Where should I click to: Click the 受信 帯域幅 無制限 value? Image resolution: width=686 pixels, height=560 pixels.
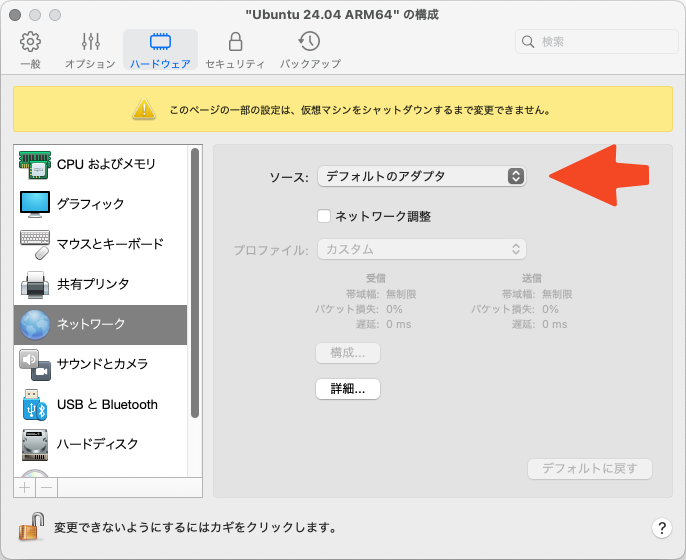point(401,294)
